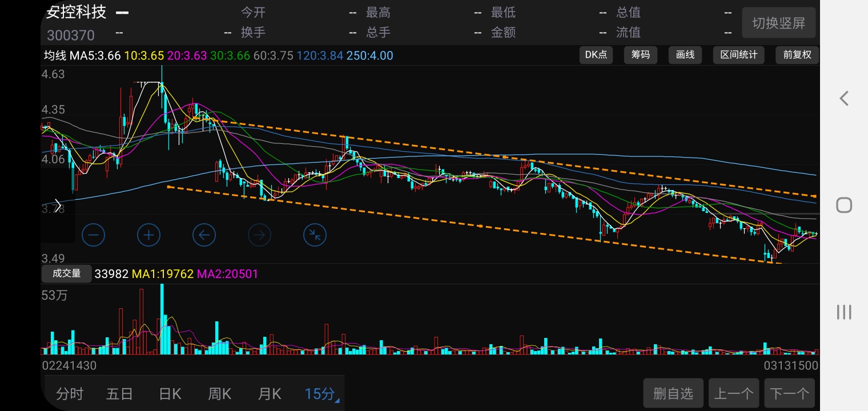Tap the 均线 moving average label
The width and height of the screenshot is (868, 411).
pos(55,55)
